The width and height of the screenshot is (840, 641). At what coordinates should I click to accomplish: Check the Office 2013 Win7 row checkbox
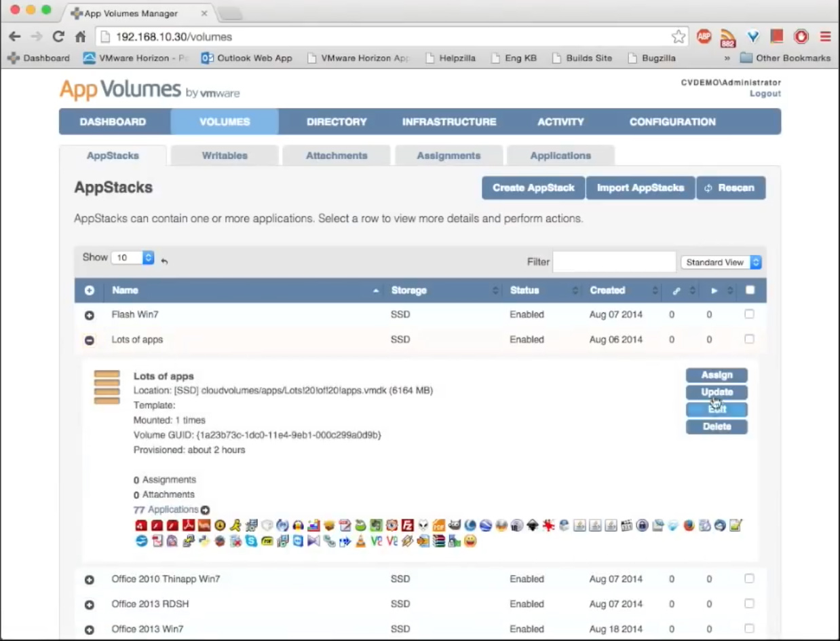click(x=749, y=628)
